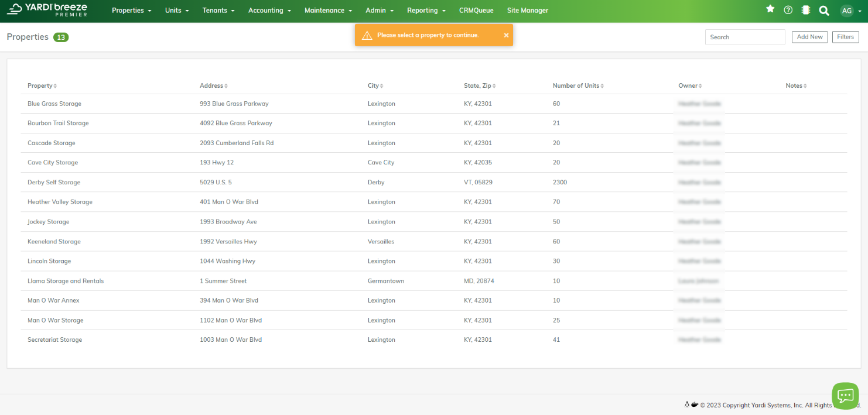Expand the Accounting dropdown menu
The image size is (868, 415).
269,11
